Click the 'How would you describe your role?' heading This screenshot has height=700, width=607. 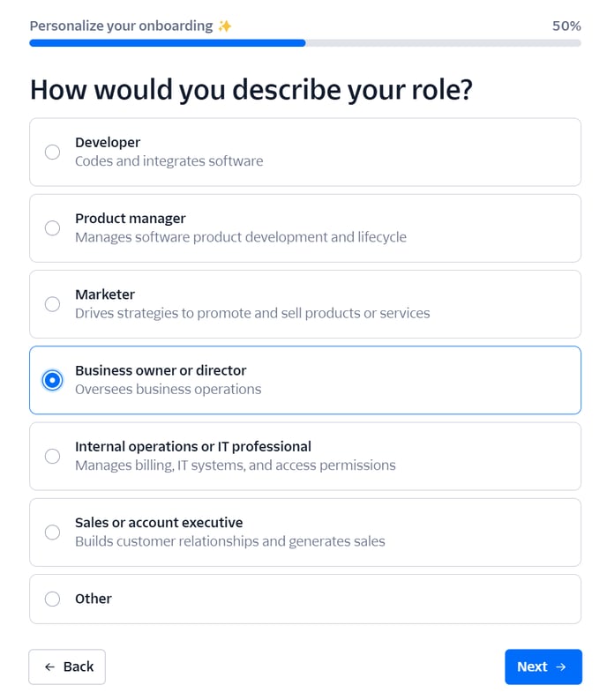251,90
